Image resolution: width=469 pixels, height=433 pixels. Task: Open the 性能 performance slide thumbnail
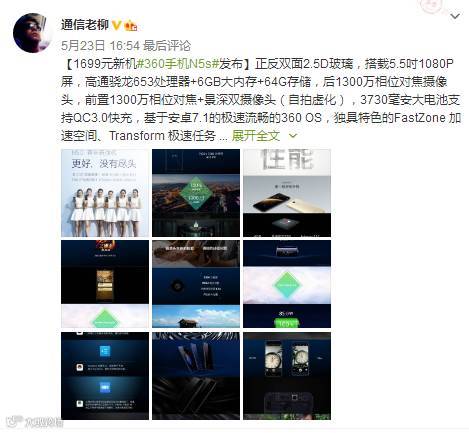(x=287, y=193)
